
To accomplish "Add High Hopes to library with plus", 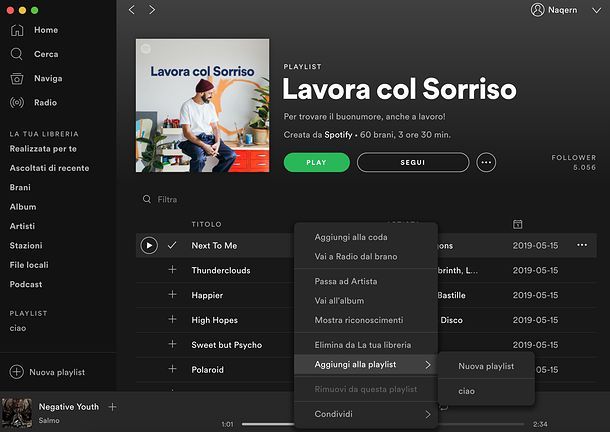I will (x=172, y=320).
